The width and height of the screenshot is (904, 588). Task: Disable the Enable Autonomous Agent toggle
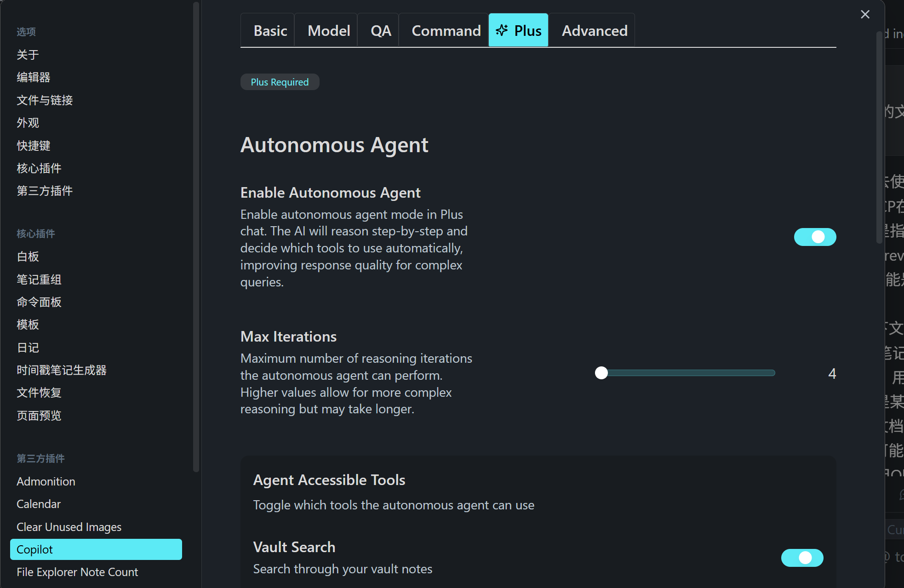coord(814,237)
